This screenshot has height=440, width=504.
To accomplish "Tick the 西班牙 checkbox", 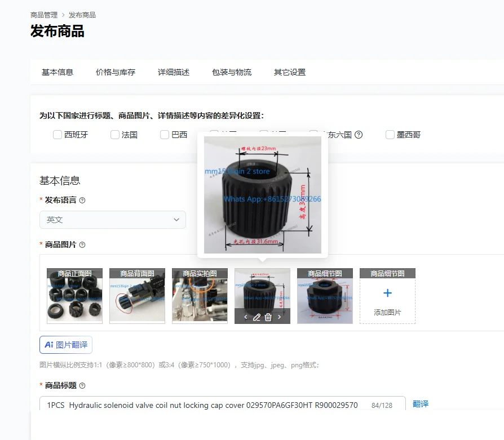I will click(58, 135).
